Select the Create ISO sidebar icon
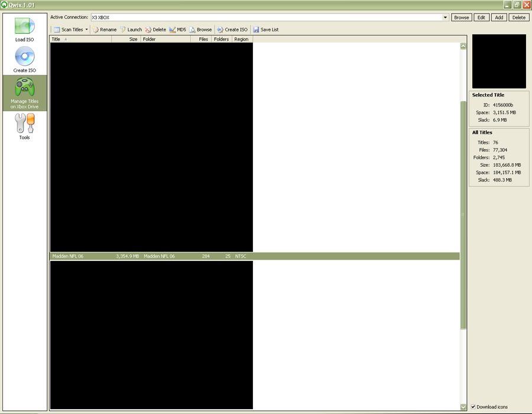 (x=24, y=60)
